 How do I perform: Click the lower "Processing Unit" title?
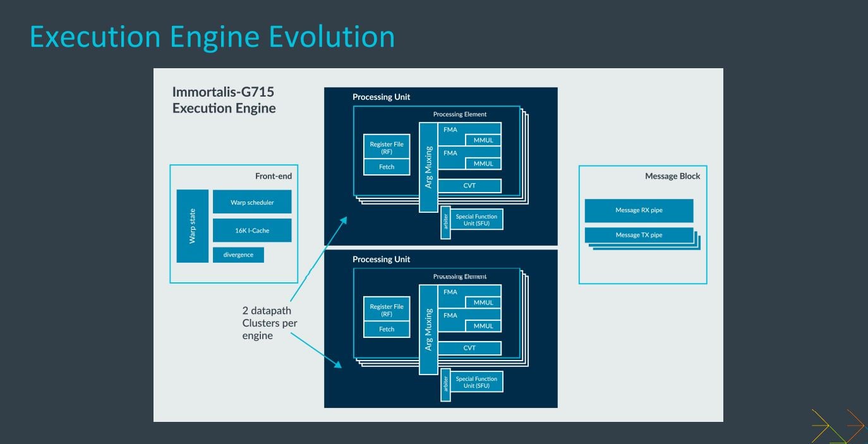(x=381, y=259)
